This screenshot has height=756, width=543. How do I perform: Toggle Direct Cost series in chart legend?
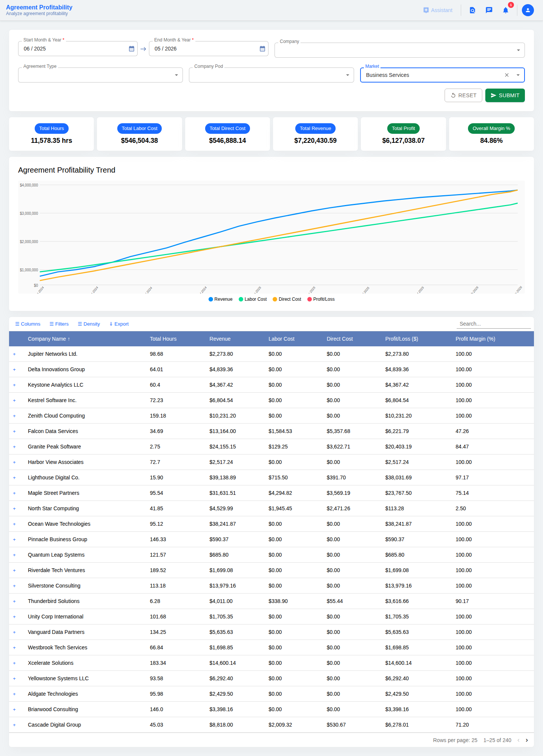point(287,299)
